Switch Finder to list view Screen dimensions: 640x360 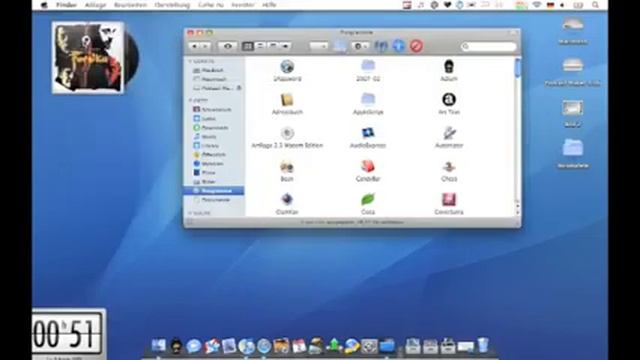tap(260, 46)
